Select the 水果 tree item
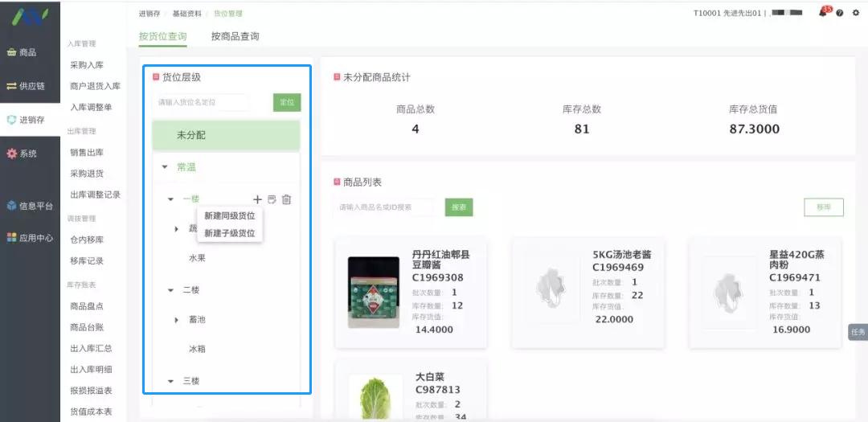The width and height of the screenshot is (868, 422). coord(197,258)
